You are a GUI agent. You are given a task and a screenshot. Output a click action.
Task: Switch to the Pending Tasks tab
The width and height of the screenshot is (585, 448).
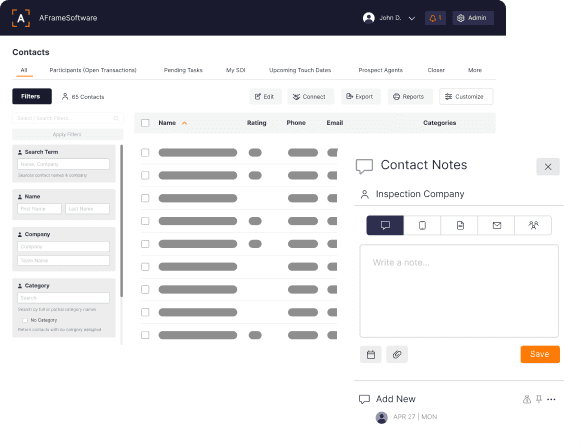(x=183, y=70)
